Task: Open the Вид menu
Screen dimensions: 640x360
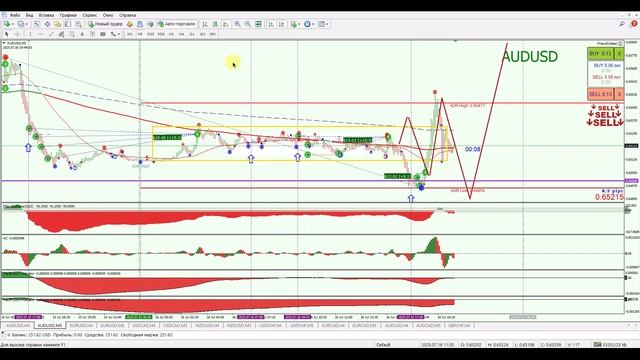Action: 29,15
